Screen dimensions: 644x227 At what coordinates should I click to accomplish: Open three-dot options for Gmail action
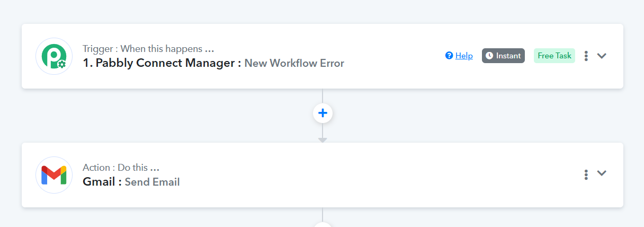tap(586, 174)
